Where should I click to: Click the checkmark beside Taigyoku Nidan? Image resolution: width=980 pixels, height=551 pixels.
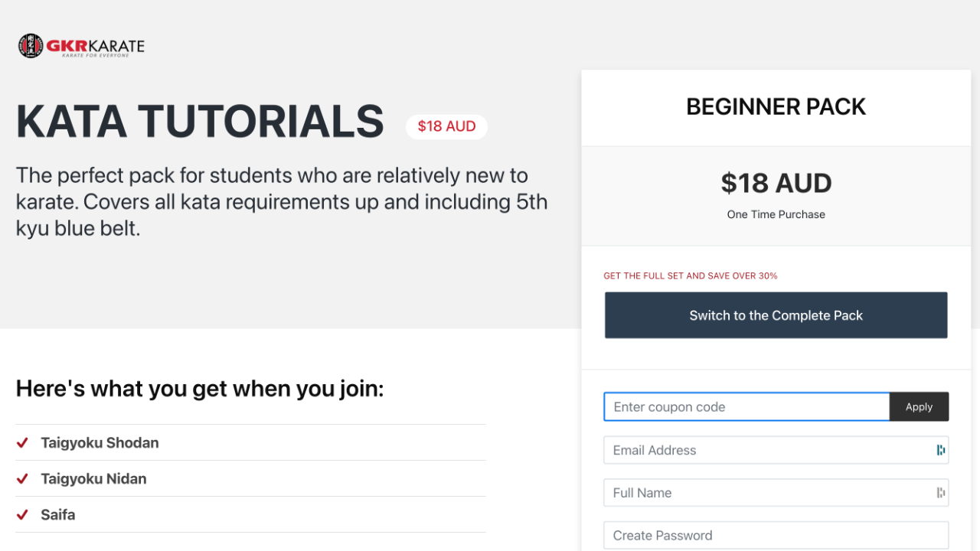(x=23, y=478)
